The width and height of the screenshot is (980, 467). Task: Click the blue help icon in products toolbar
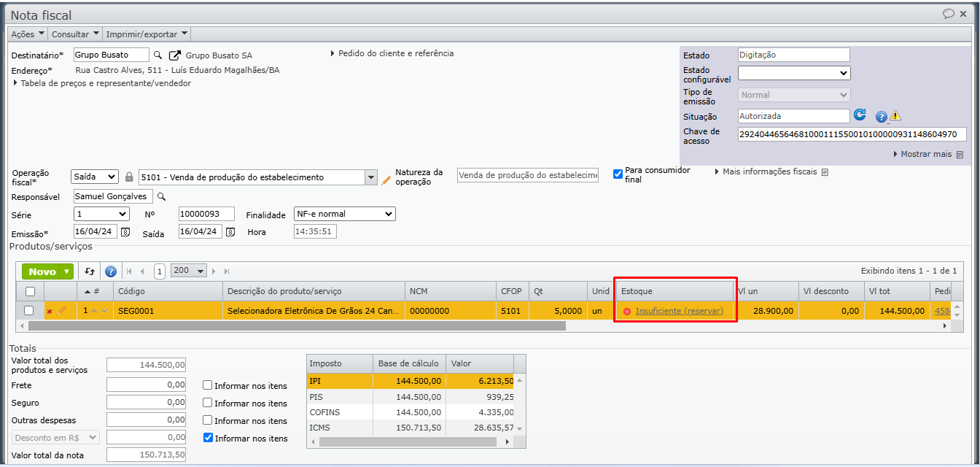pos(111,271)
